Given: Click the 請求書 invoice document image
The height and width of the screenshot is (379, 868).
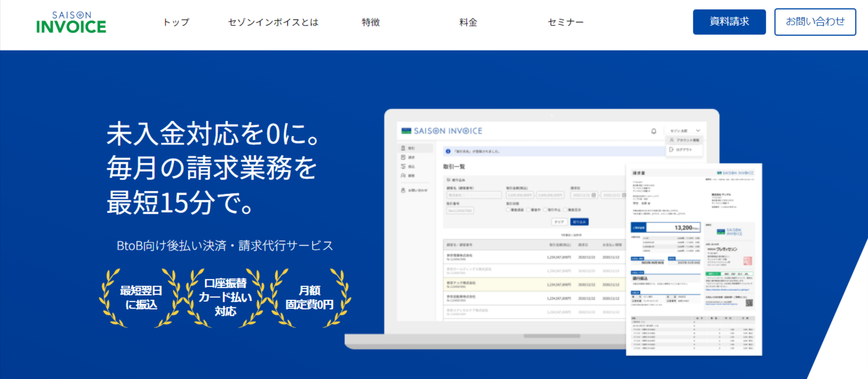Looking at the screenshot, I should 694,260.
